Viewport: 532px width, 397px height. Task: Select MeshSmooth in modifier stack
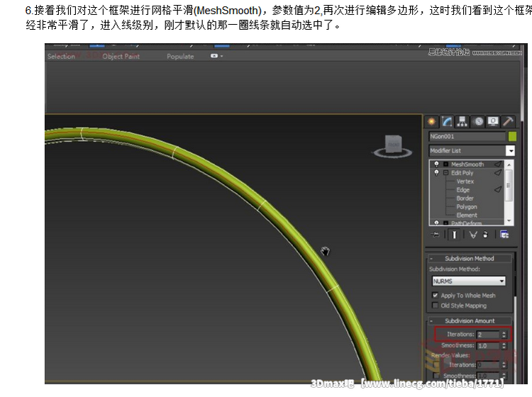pos(467,164)
